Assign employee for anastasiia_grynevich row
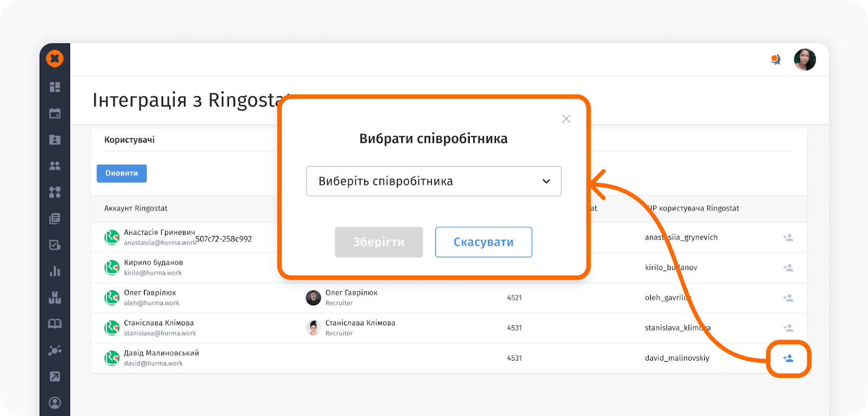Viewport: 868px width, 416px height. tap(788, 238)
